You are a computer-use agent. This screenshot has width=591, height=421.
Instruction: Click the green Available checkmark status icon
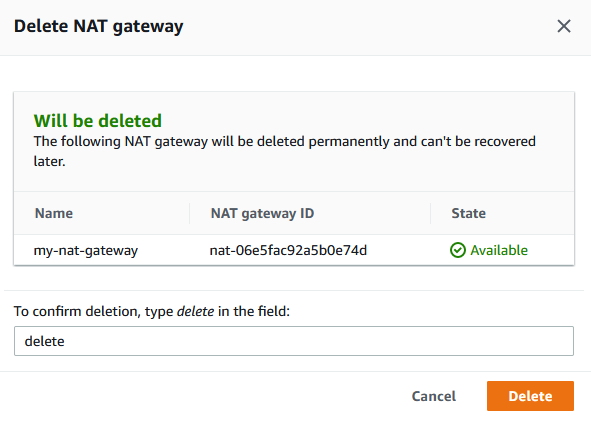tap(458, 250)
